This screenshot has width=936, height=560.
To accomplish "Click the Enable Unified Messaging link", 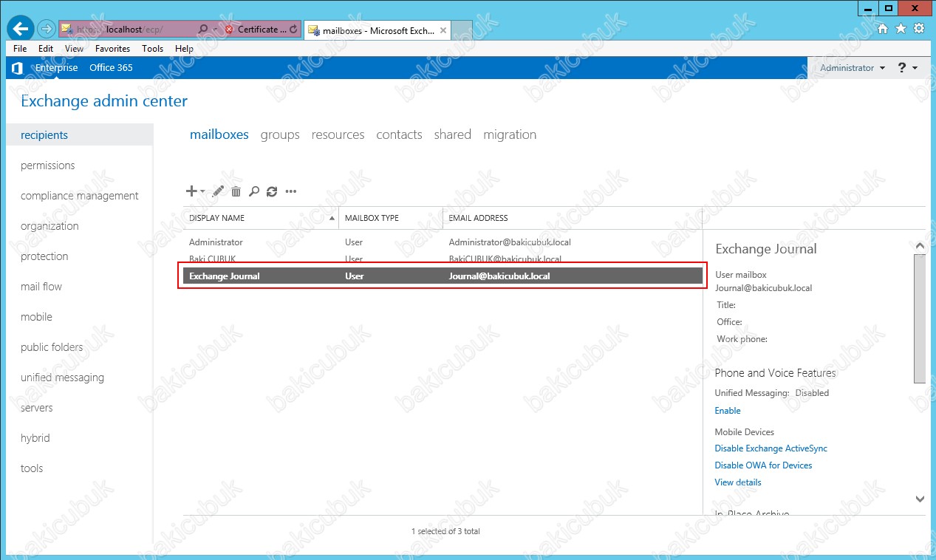I will pos(728,411).
